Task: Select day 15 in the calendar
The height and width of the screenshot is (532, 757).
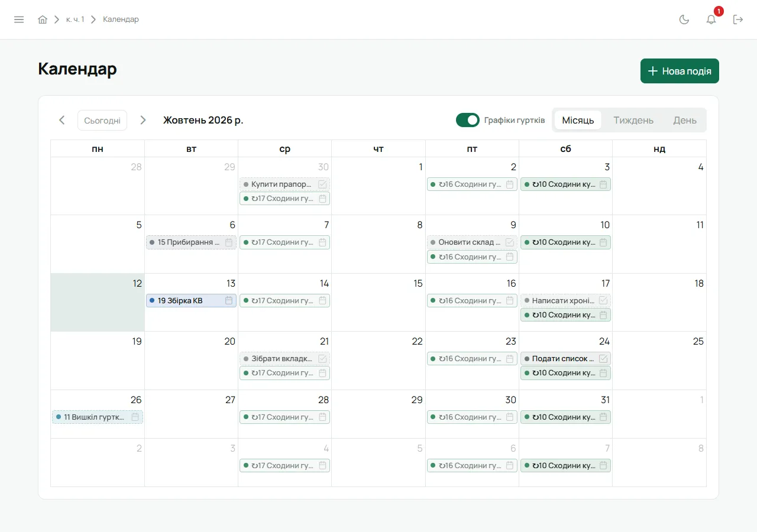Action: [x=378, y=302]
